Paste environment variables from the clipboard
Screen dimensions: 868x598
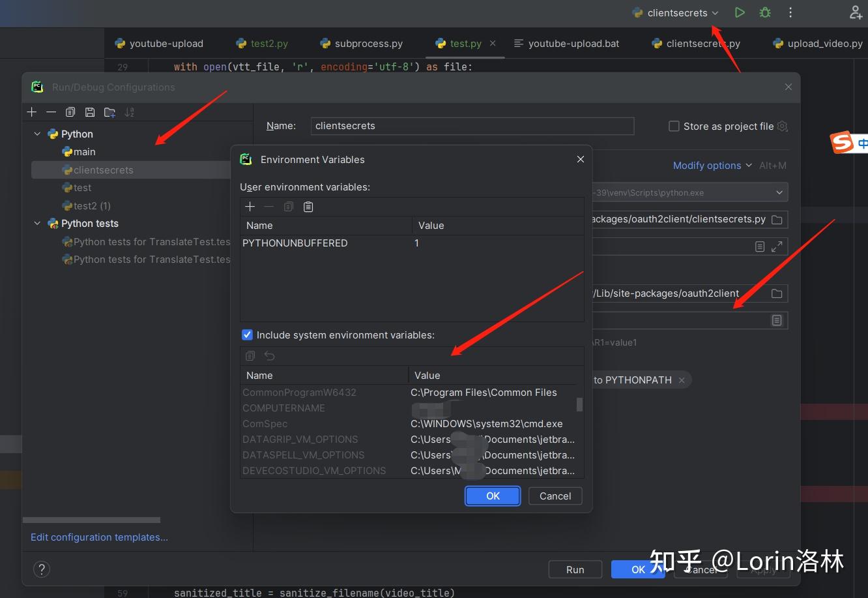click(308, 207)
